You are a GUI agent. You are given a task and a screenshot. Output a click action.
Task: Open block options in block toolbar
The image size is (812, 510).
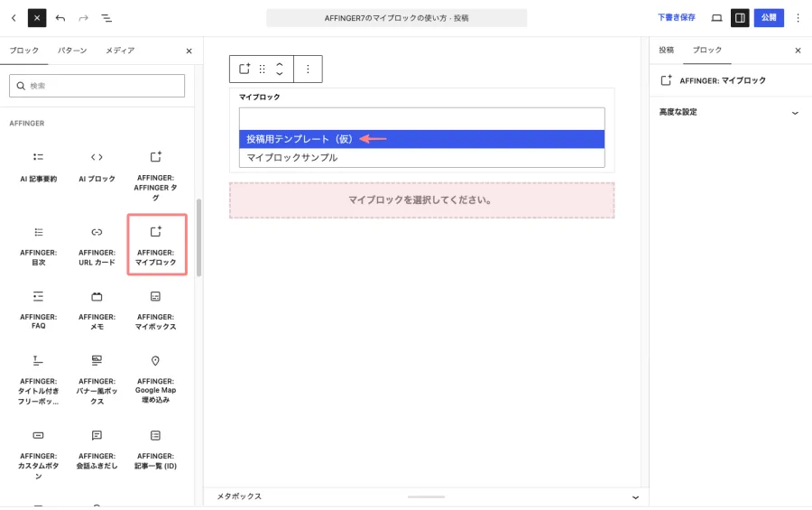(x=308, y=69)
